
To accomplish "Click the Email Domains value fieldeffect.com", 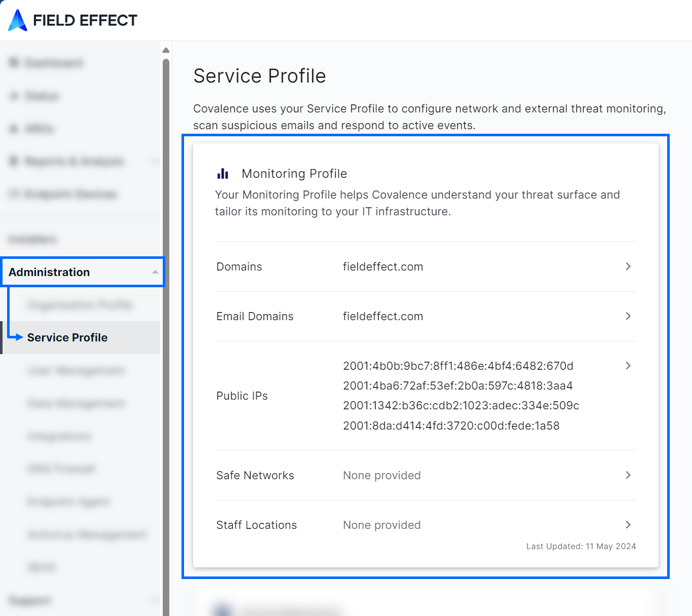I will [x=383, y=316].
